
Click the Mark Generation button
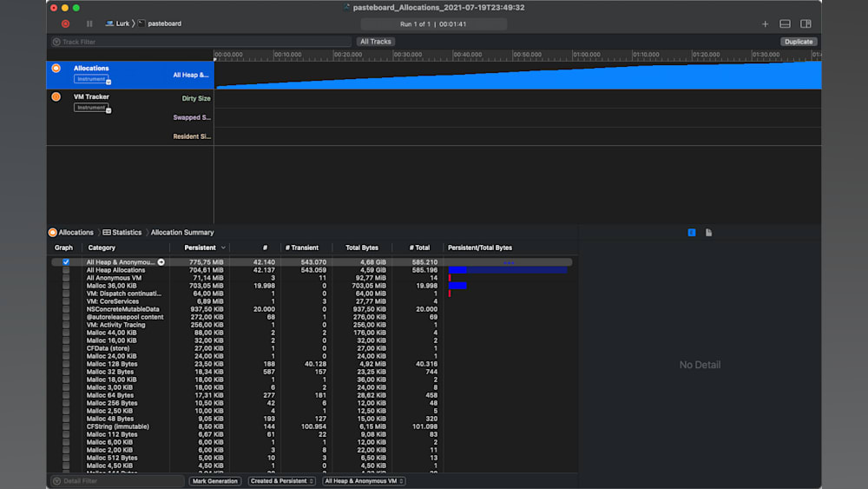(214, 480)
